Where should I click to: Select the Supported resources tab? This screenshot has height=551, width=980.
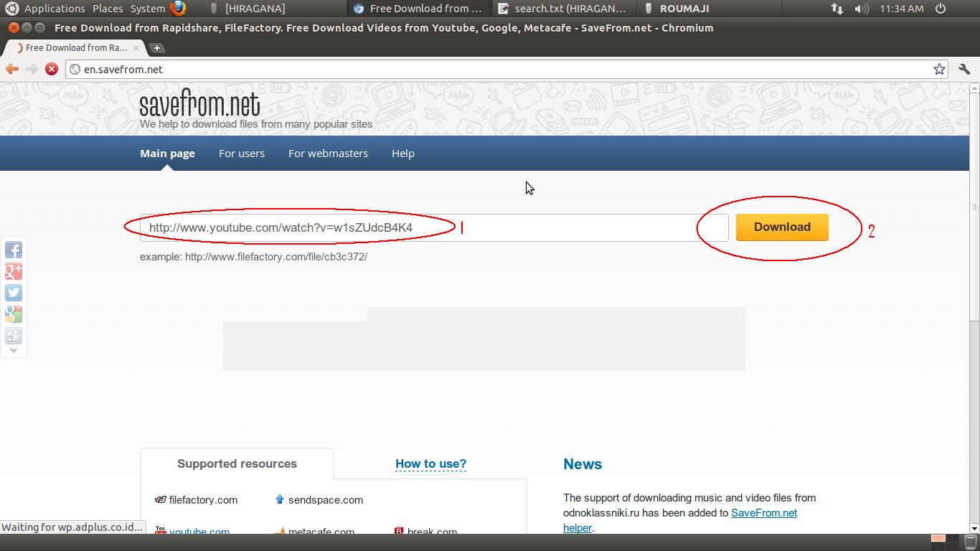pyautogui.click(x=237, y=463)
